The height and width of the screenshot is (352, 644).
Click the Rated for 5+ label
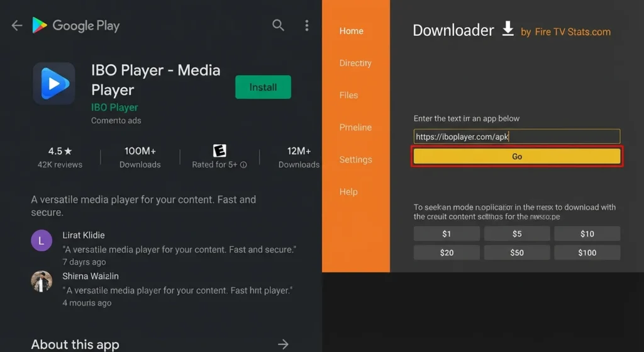click(x=215, y=164)
